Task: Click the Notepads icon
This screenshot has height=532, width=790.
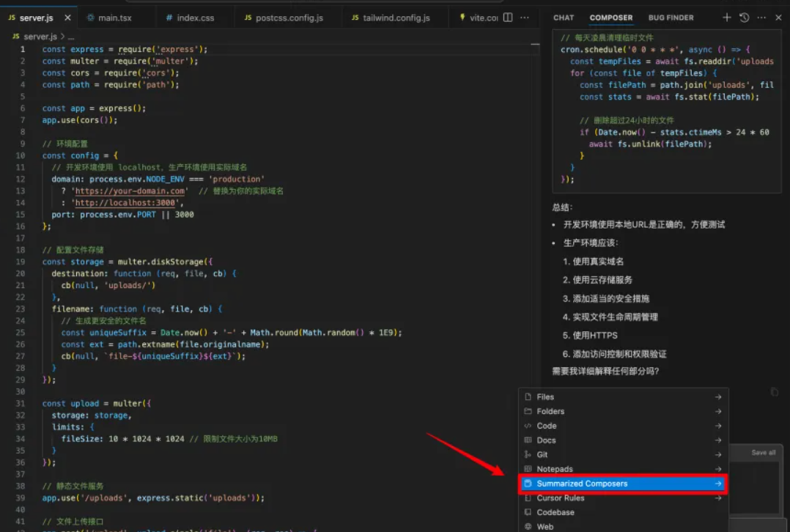Action: (x=528, y=469)
